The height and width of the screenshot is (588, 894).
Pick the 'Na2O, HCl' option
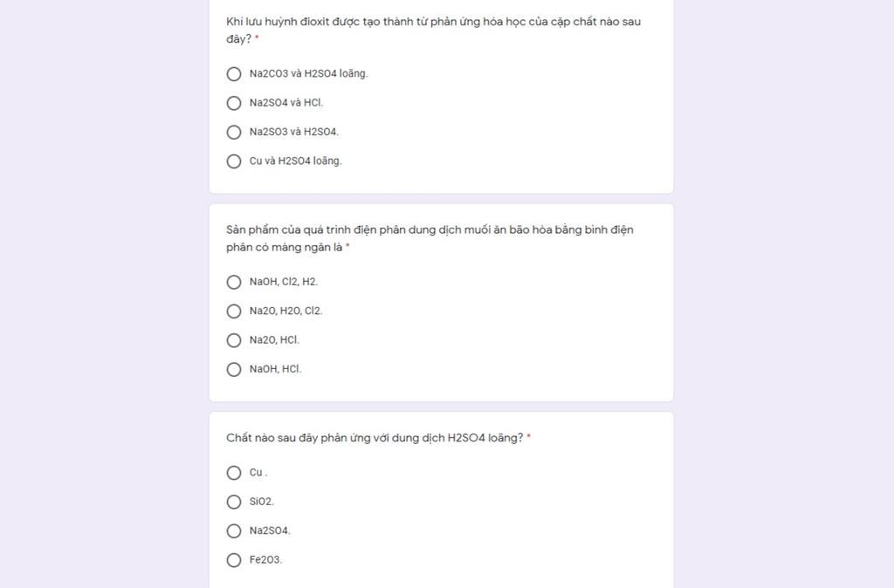[x=234, y=340]
